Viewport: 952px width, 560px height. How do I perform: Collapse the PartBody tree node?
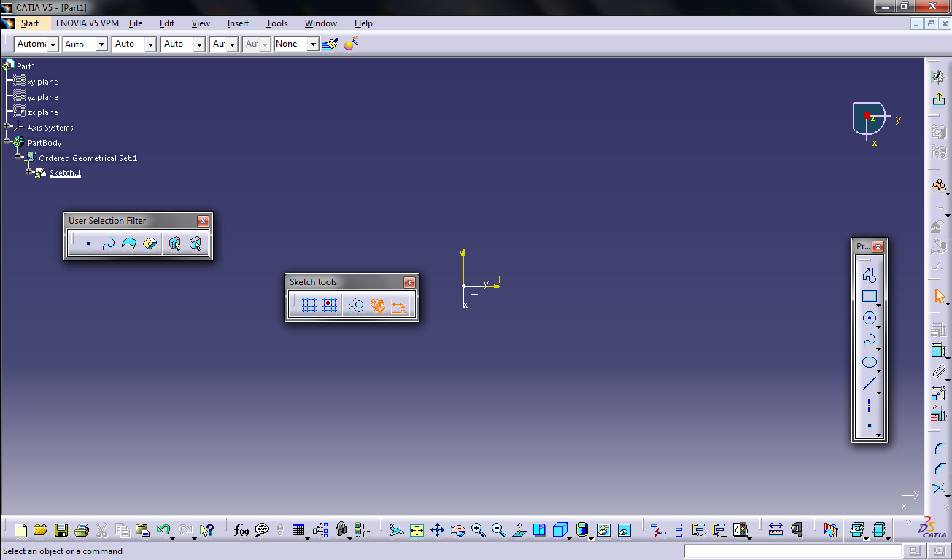click(7, 141)
